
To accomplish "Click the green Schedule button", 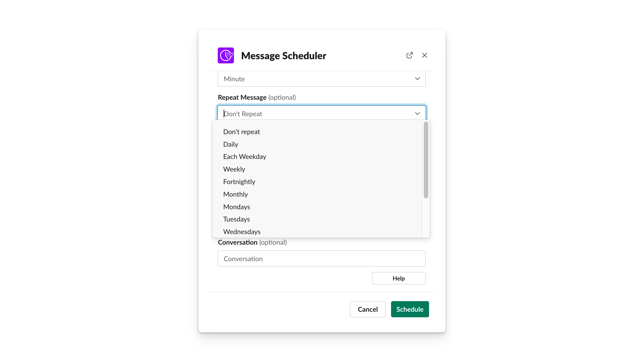I will click(410, 309).
